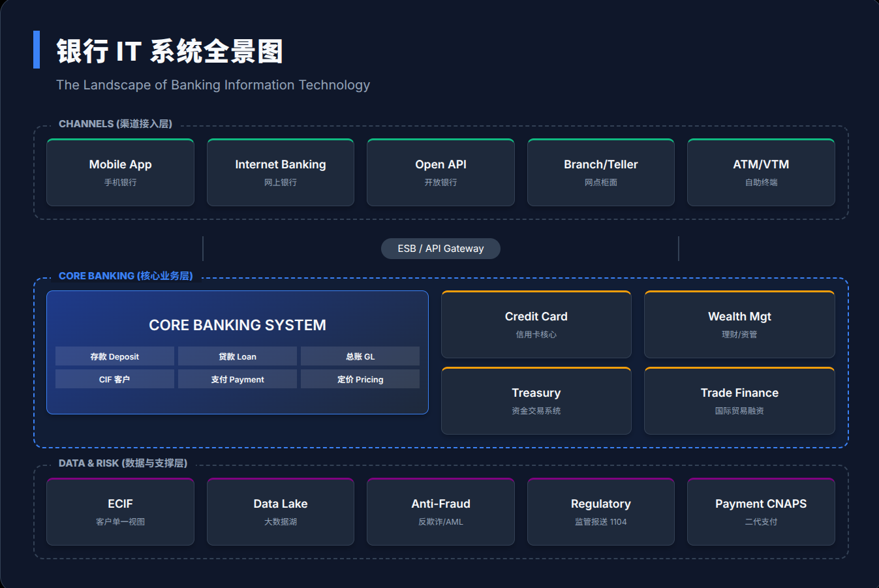Click the 支付 Payment module
This screenshot has width=879, height=588.
[x=238, y=379]
